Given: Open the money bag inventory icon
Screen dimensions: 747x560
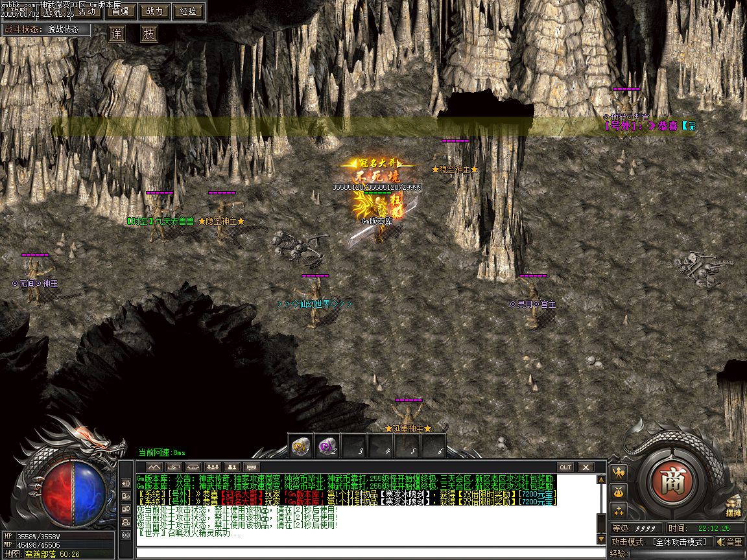Looking at the screenshot, I should [619, 492].
